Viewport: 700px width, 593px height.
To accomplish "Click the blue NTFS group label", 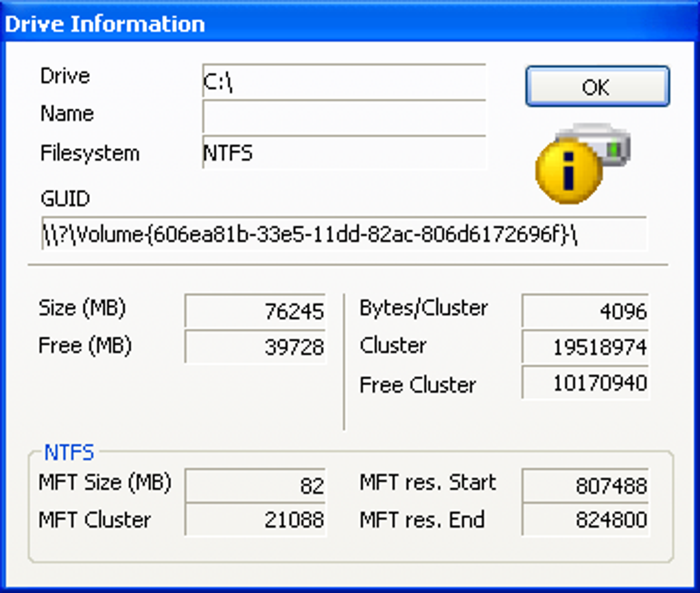I will (x=69, y=453).
